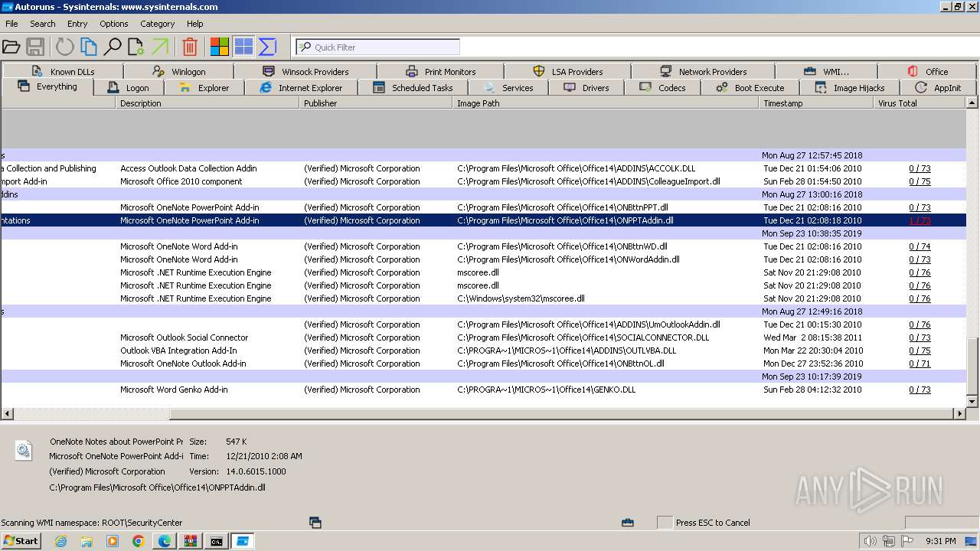Open the Codecs tab
This screenshot has height=551, width=980.
(x=662, y=87)
